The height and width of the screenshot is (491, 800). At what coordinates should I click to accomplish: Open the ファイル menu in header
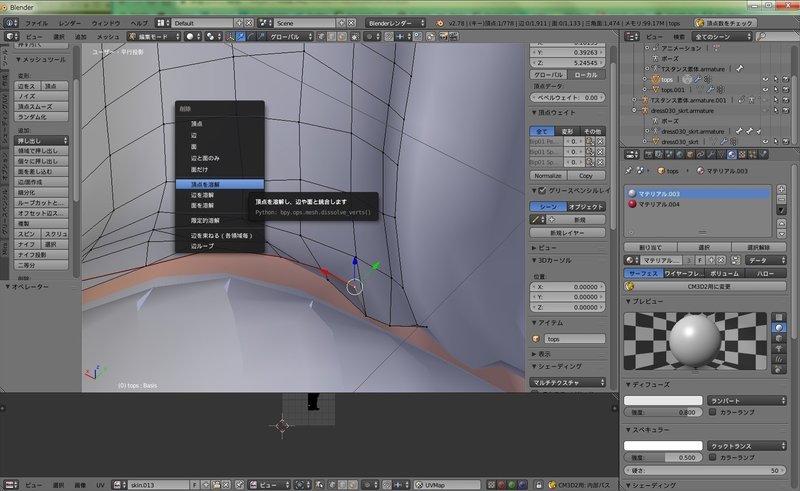(37, 23)
